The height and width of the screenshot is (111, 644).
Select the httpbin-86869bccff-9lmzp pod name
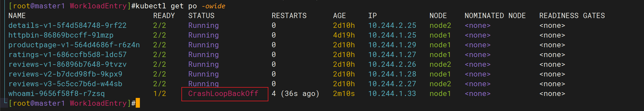(61, 35)
